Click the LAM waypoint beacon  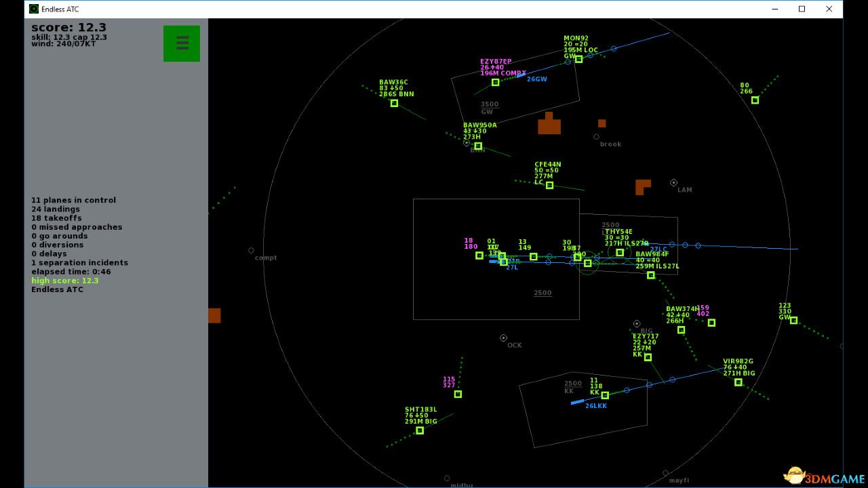point(673,183)
